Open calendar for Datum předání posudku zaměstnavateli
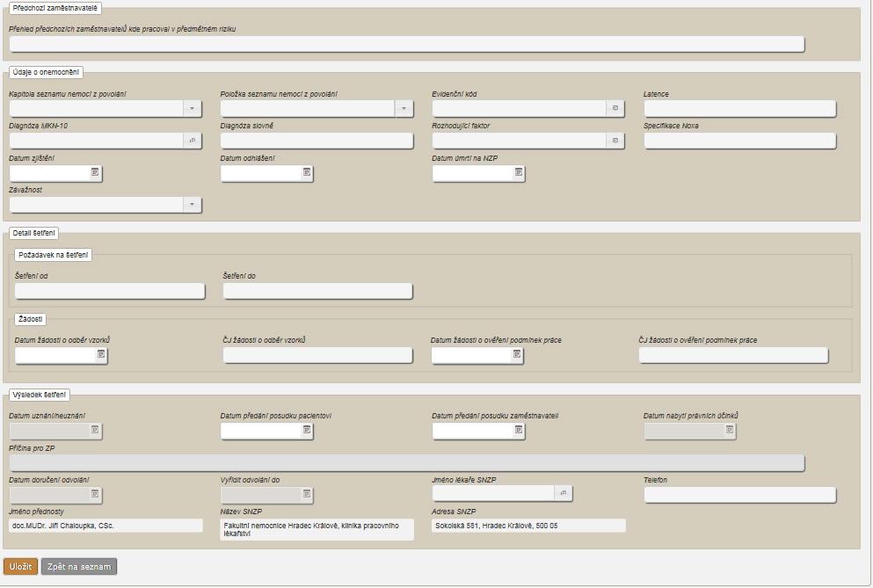This screenshot has width=873, height=588. pyautogui.click(x=519, y=431)
